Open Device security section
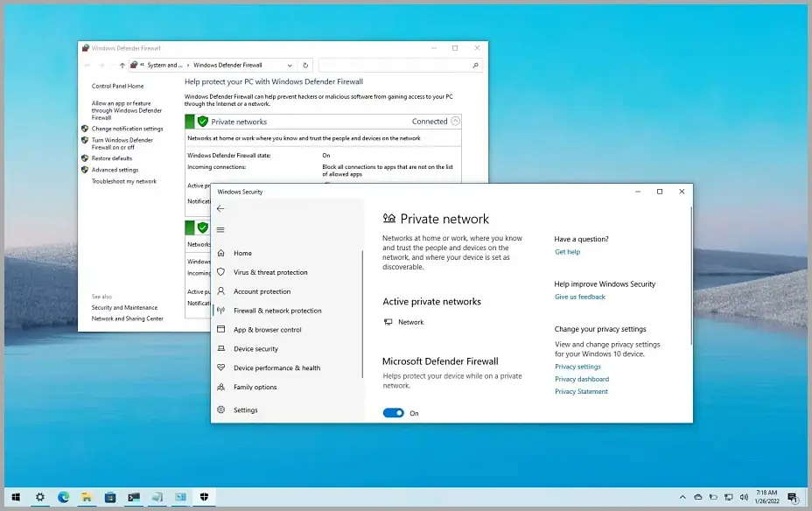The height and width of the screenshot is (511, 812). click(255, 349)
